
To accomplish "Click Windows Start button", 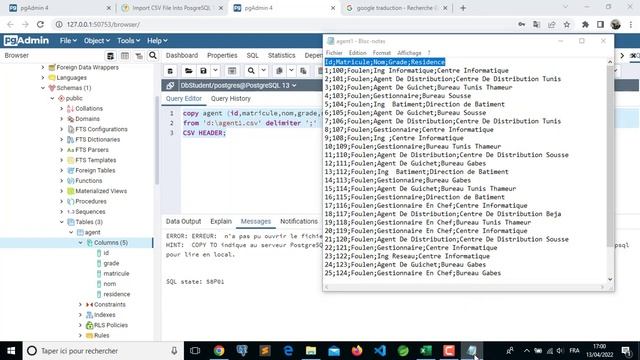I will point(11,351).
